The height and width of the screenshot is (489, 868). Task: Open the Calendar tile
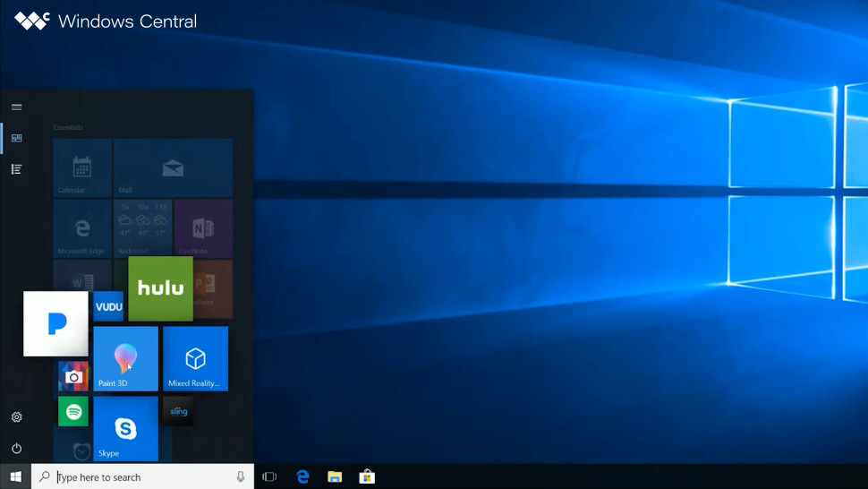(x=82, y=167)
